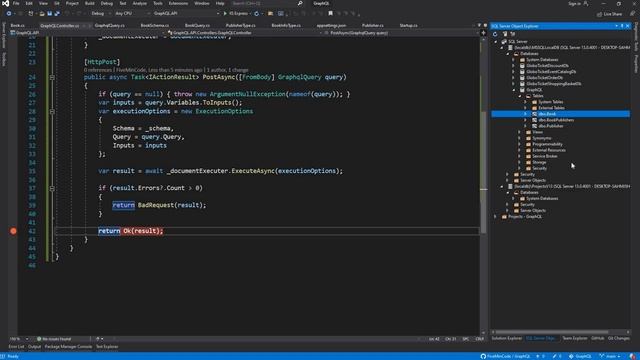640x360 pixels.
Task: Switch to the BookSchema.cs tab
Action: 155,25
